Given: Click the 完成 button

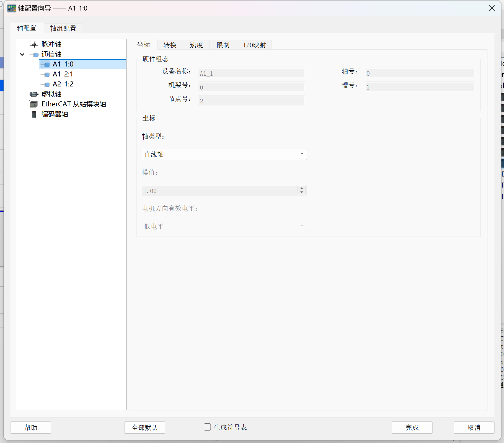Looking at the screenshot, I should 412,427.
